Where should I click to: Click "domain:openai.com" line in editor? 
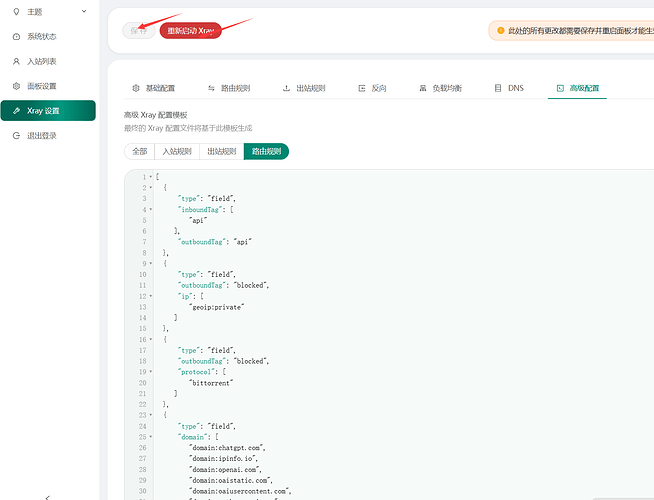click(225, 469)
